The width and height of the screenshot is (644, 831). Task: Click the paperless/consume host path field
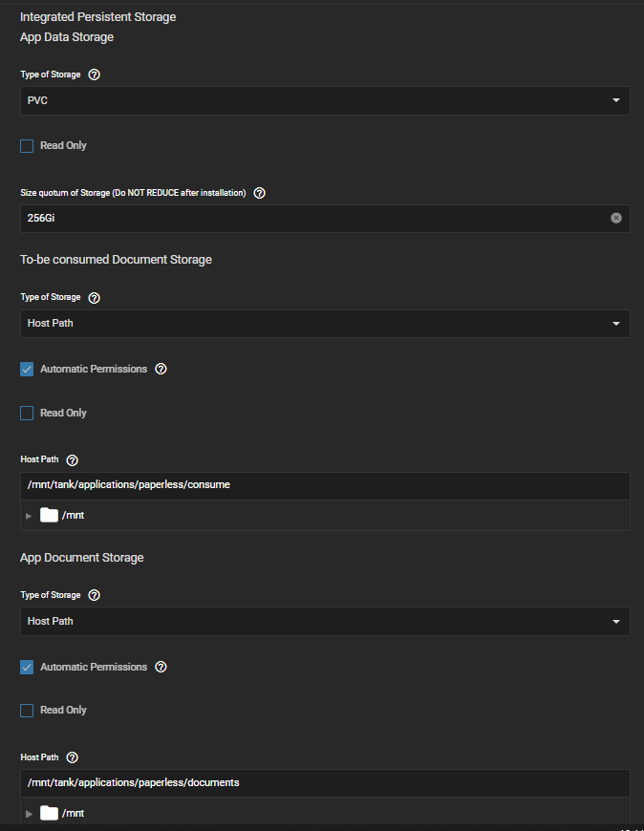[325, 485]
